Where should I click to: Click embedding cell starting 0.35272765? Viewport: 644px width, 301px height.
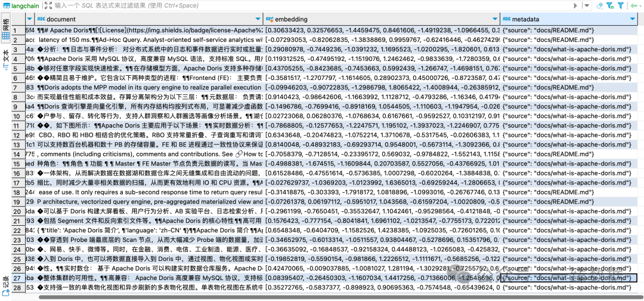coord(382,287)
